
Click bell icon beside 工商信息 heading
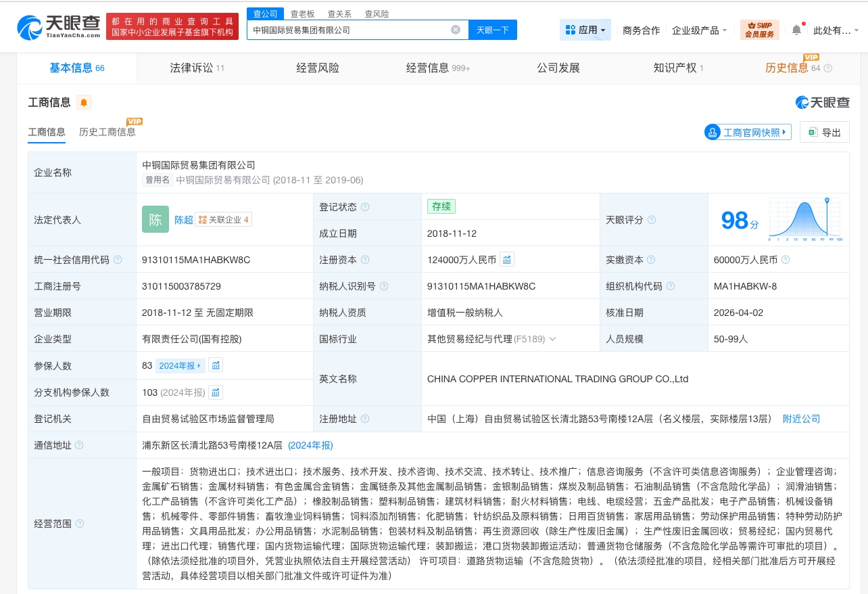[84, 101]
